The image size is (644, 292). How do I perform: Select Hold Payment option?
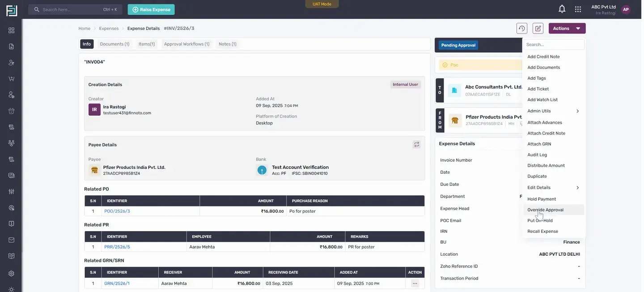click(x=554, y=199)
